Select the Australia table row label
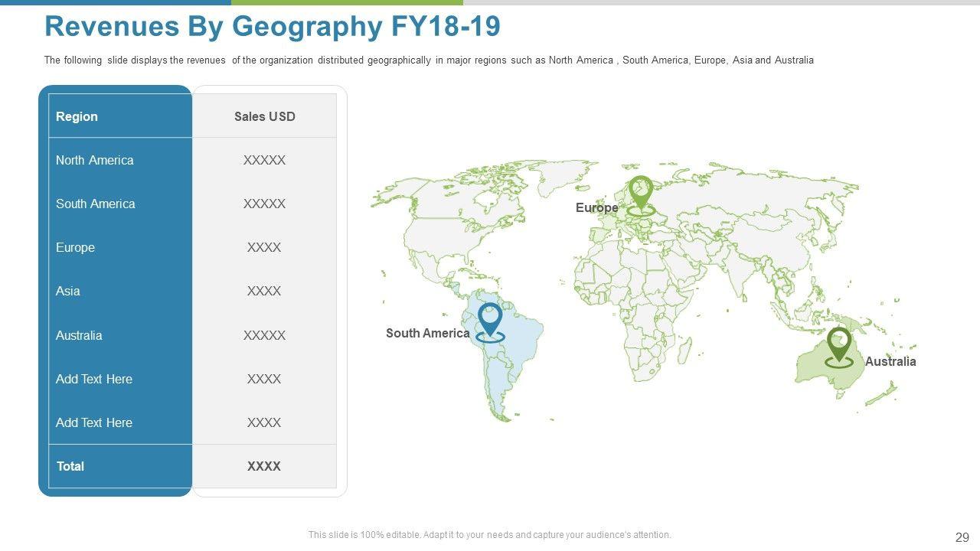Viewport: 980px width, 551px height. tap(79, 335)
